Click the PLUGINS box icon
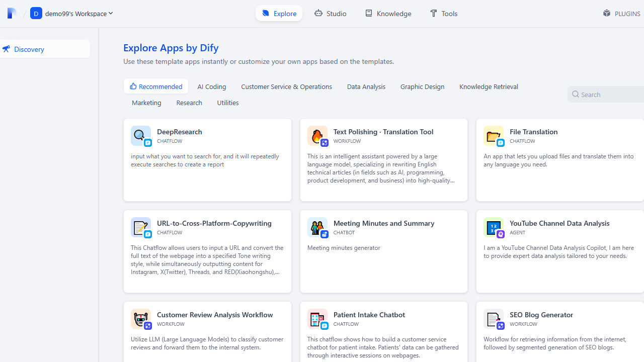644x362 pixels. (606, 13)
